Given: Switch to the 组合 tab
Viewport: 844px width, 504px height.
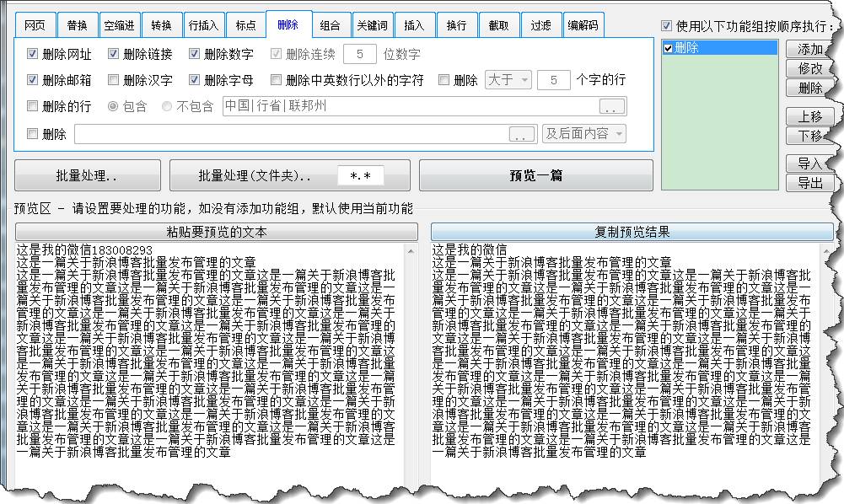Looking at the screenshot, I should (x=331, y=24).
